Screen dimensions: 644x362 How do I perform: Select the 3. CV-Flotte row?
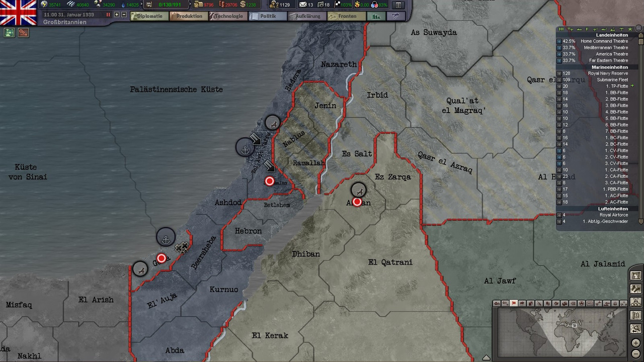click(x=596, y=163)
